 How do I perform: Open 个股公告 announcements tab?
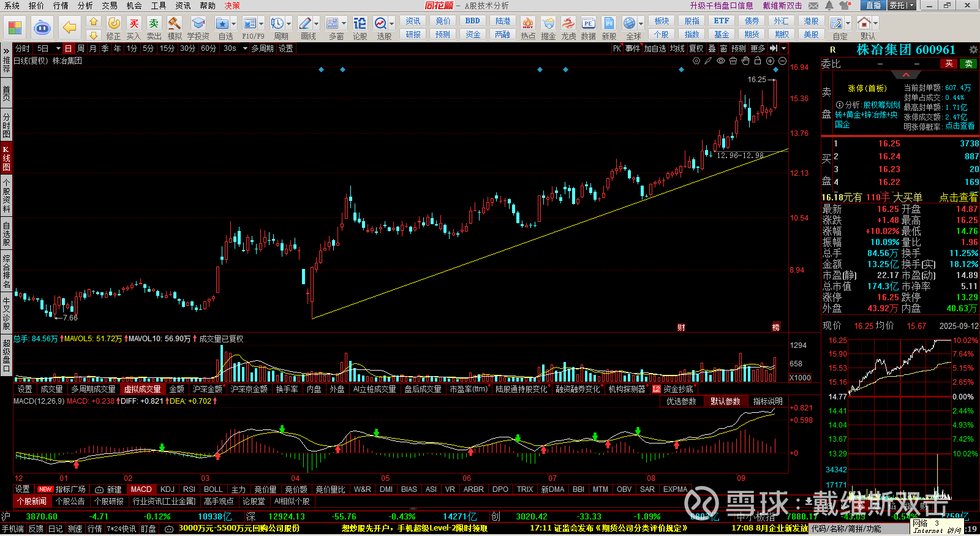70,501
